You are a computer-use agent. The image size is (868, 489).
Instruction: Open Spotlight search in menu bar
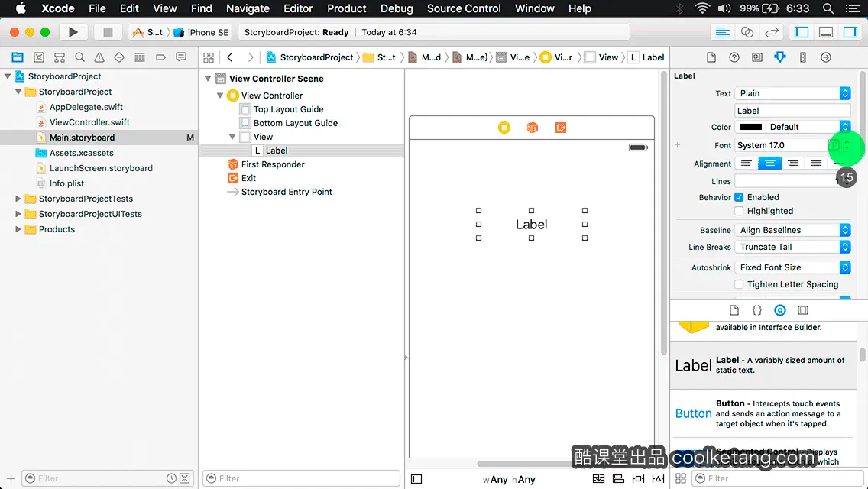point(828,8)
